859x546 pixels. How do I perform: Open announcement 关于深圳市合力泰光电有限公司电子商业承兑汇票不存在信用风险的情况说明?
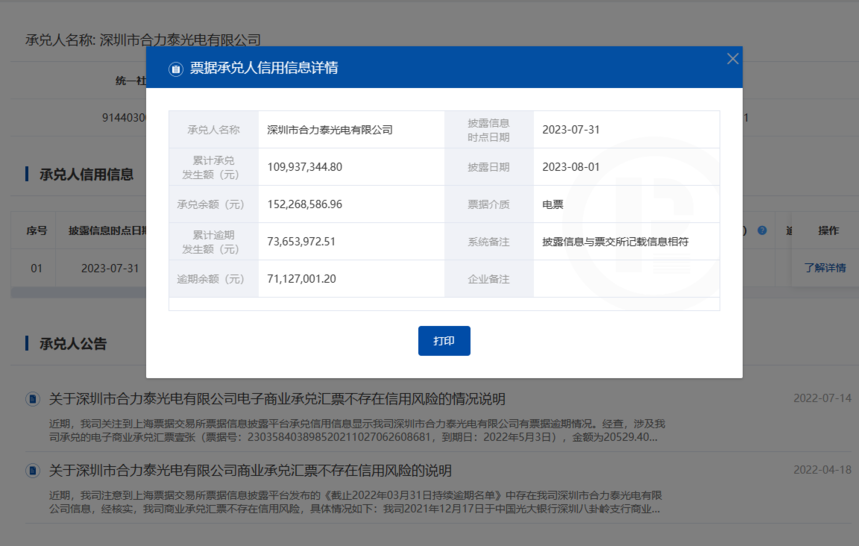(x=277, y=399)
